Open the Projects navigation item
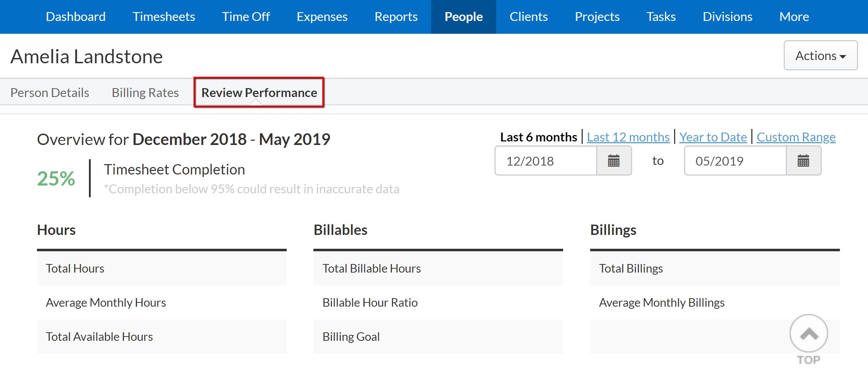The image size is (868, 387). 597,17
